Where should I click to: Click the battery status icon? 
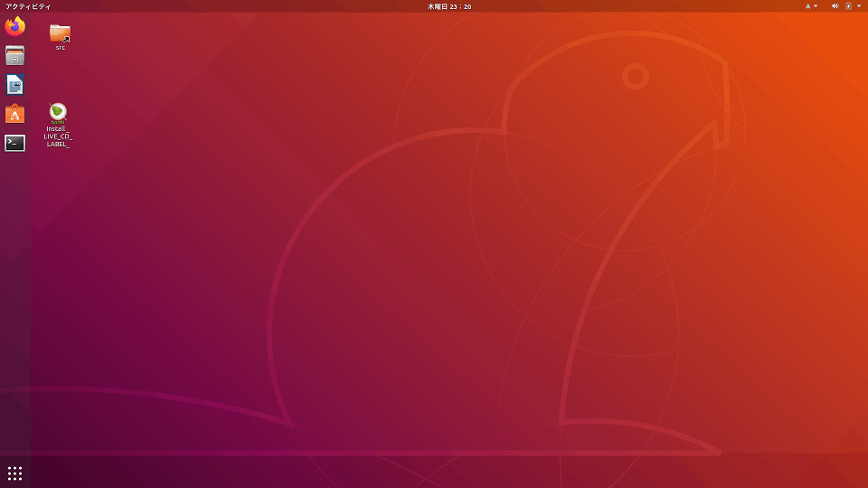849,6
